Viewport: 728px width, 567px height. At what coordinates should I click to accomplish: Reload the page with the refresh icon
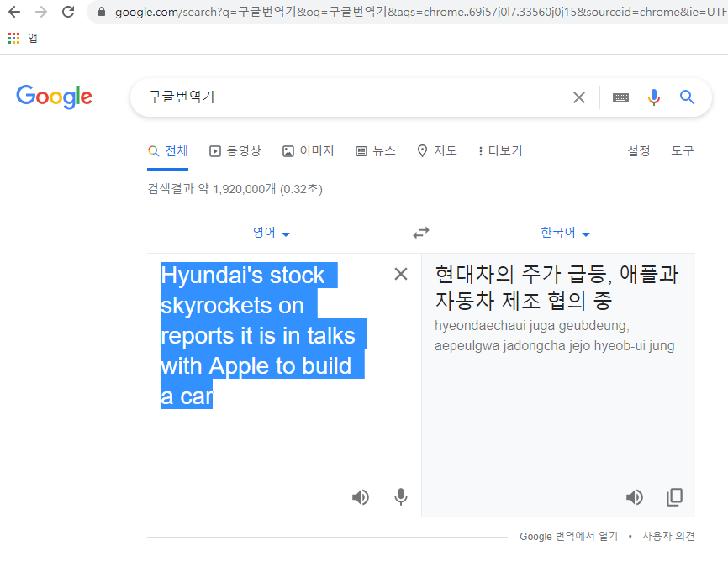[x=68, y=12]
